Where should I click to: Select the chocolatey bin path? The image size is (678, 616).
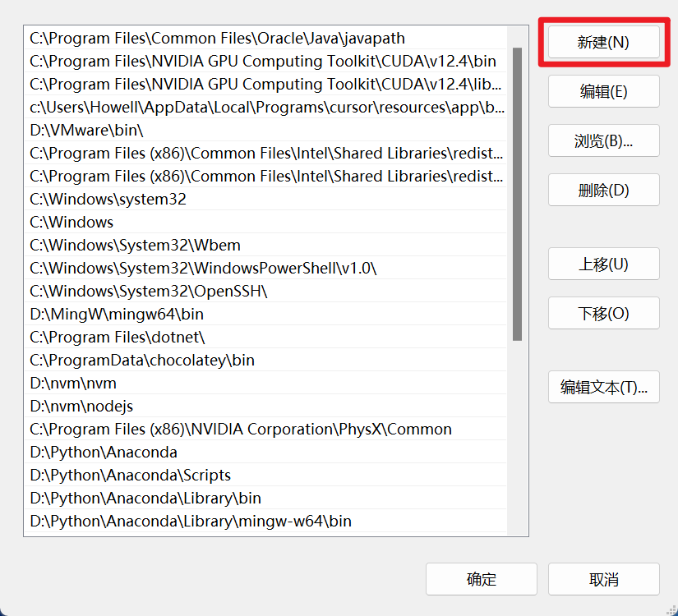pos(142,360)
